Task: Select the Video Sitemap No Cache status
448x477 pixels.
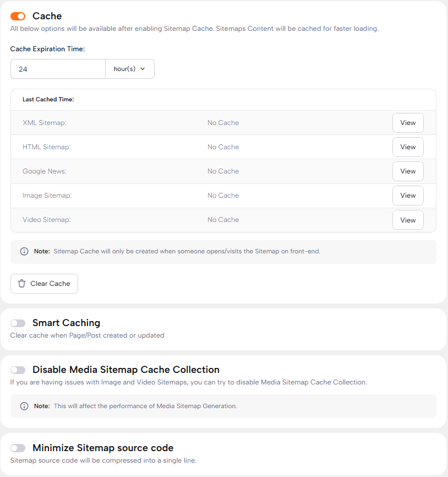Action: point(223,220)
